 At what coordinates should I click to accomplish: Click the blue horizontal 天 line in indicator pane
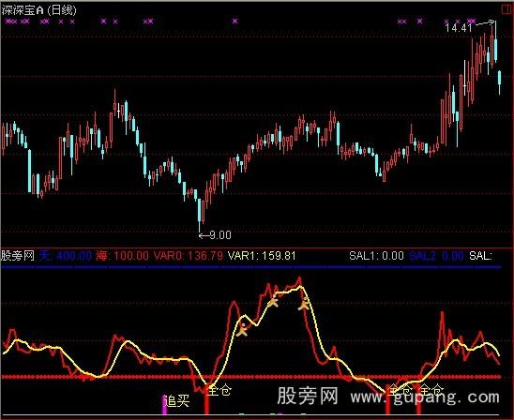(x=251, y=267)
